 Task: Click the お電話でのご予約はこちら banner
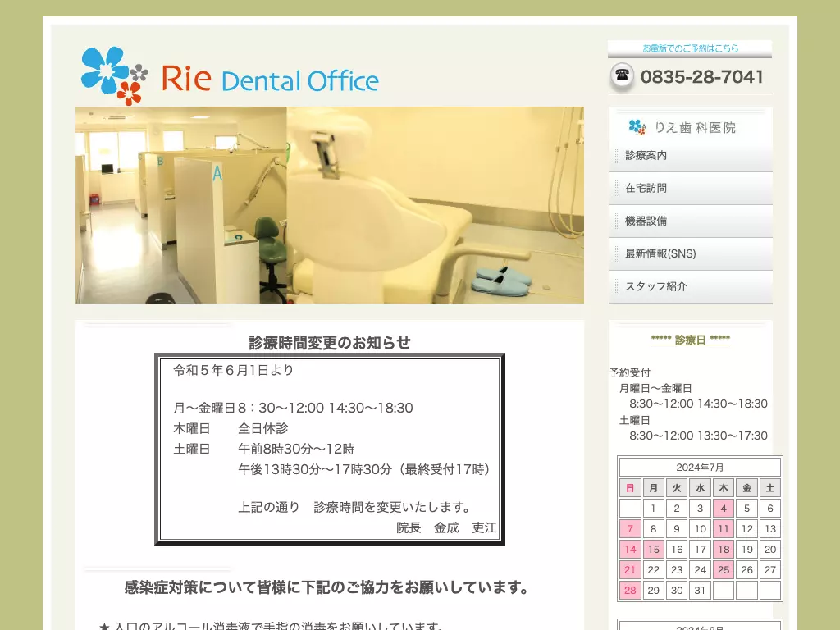[x=690, y=48]
